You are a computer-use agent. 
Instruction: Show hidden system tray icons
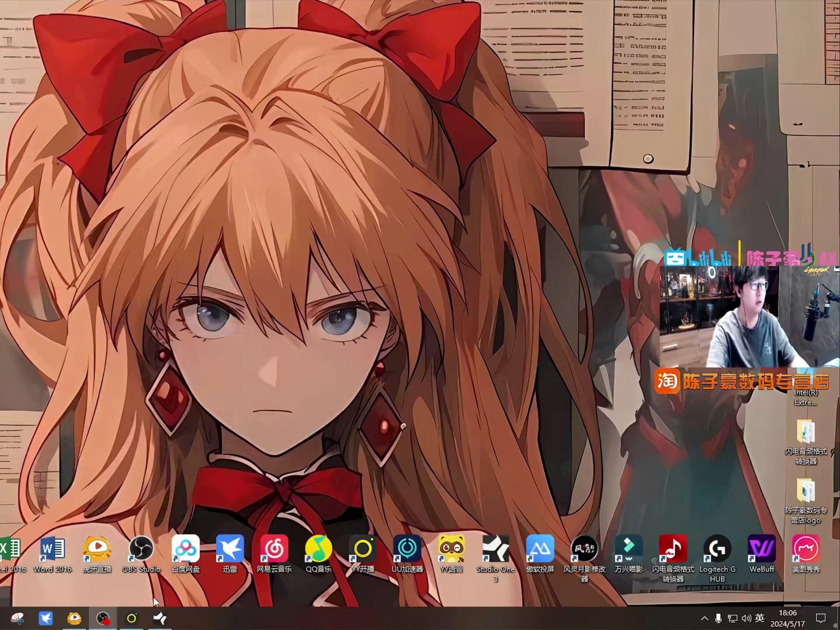704,619
